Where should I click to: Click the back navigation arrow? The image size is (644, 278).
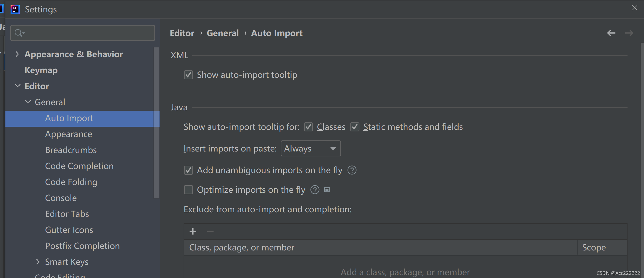click(x=611, y=33)
